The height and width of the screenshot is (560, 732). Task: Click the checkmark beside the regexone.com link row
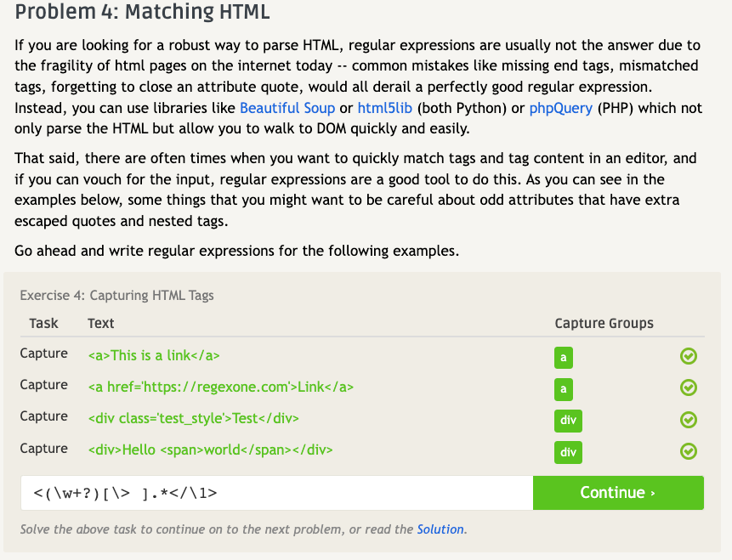click(689, 387)
